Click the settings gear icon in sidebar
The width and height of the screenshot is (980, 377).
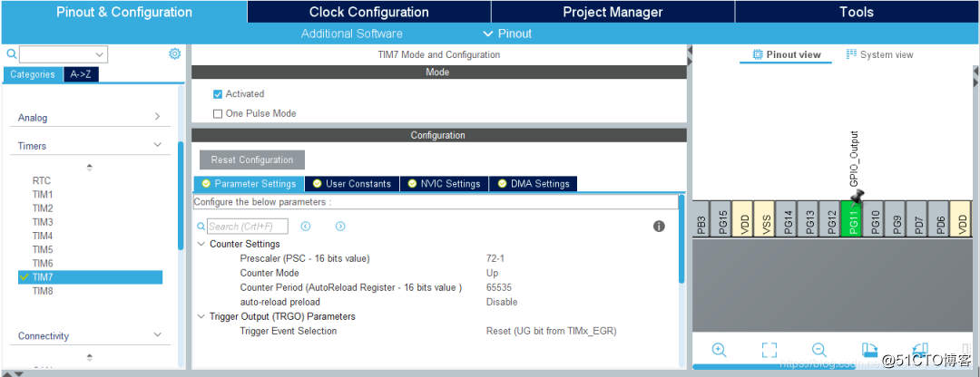click(174, 54)
